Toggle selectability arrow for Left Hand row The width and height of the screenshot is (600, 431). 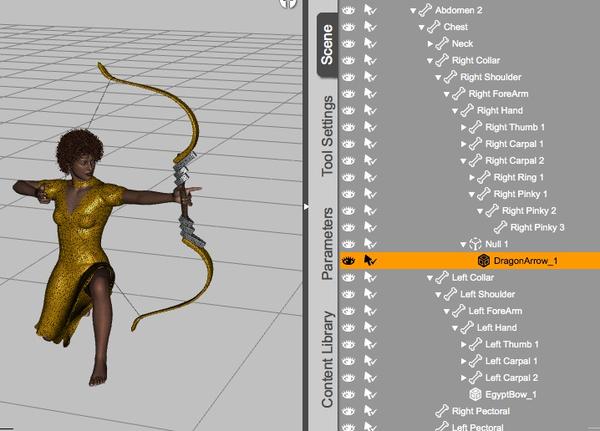(x=370, y=327)
